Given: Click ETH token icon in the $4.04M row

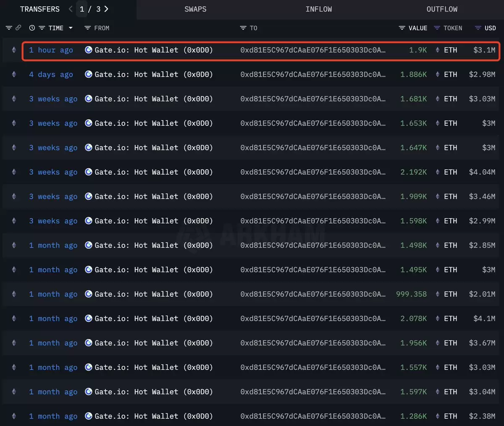Looking at the screenshot, I should pos(438,172).
